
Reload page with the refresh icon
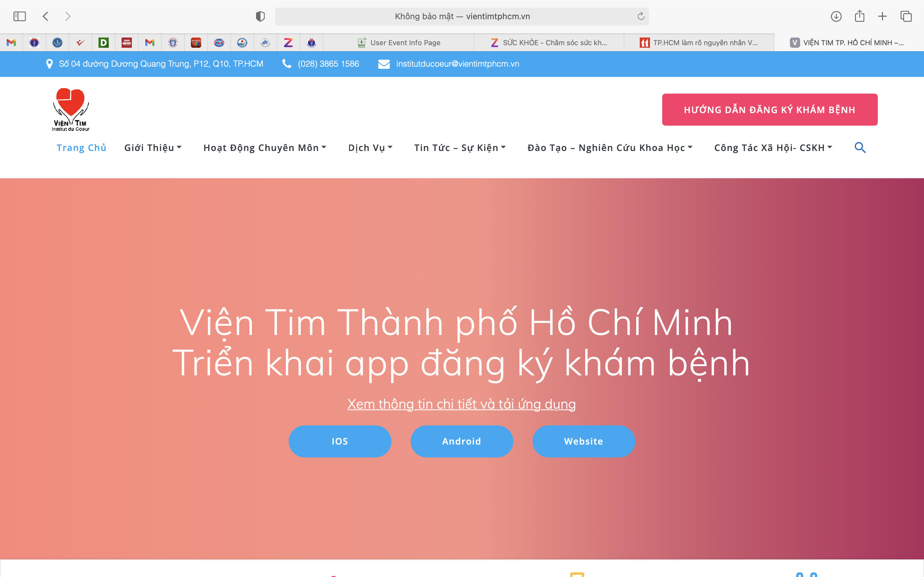(x=641, y=16)
